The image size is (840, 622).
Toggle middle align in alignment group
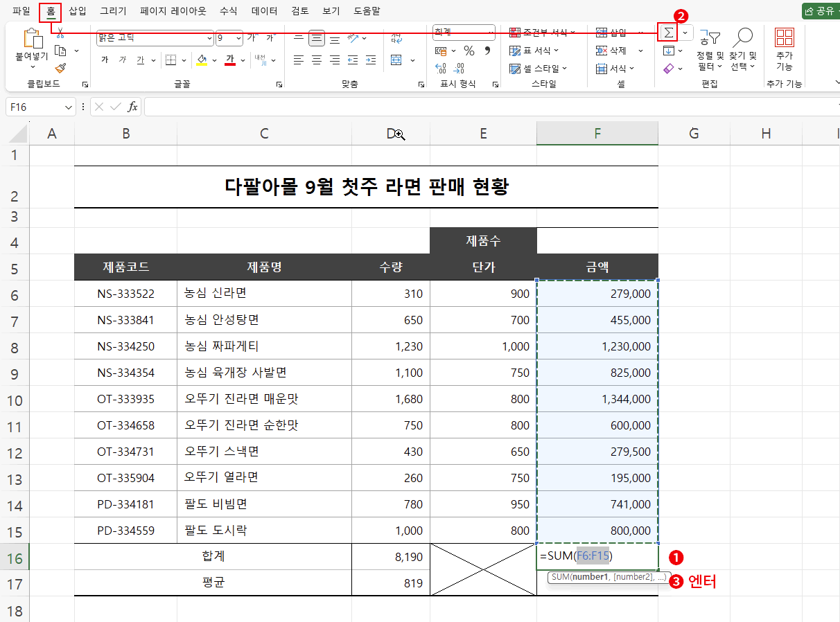[x=317, y=38]
